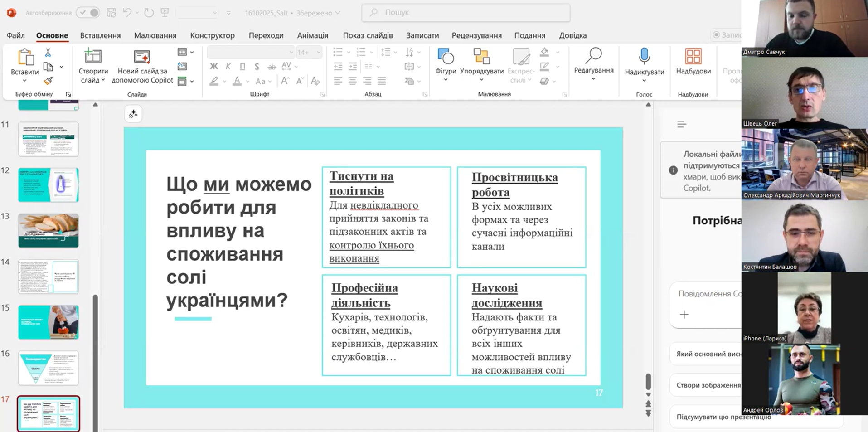Open the Конструктор ribbon tab
Image resolution: width=868 pixels, height=432 pixels.
(212, 35)
